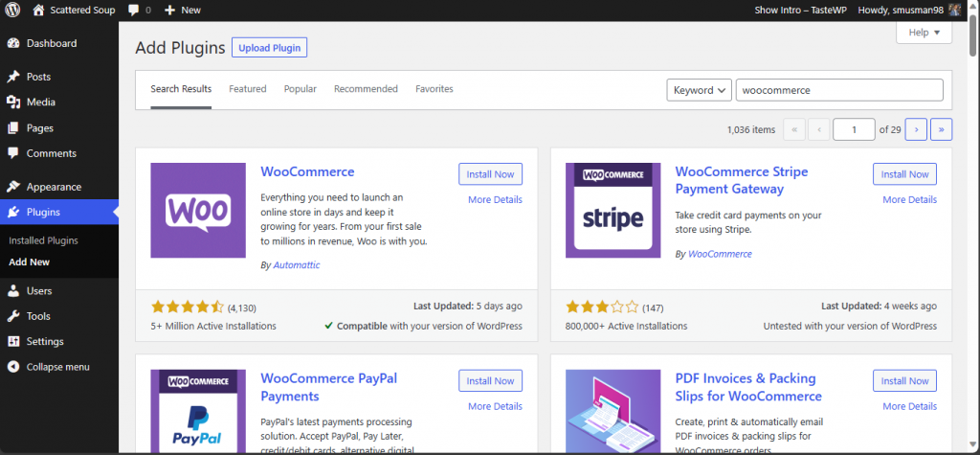Click the Stripe plugin logo thumbnail
Viewport: 980px width, 455px height.
pos(613,211)
